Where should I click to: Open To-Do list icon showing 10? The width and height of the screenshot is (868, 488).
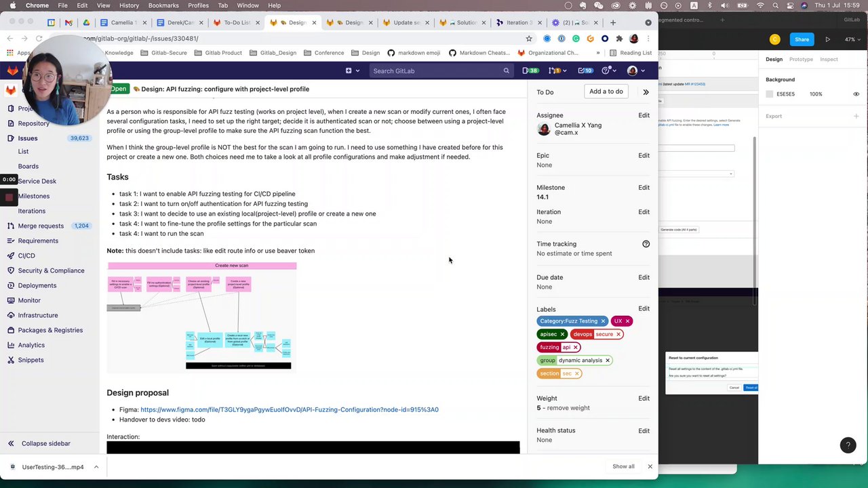pyautogui.click(x=585, y=70)
